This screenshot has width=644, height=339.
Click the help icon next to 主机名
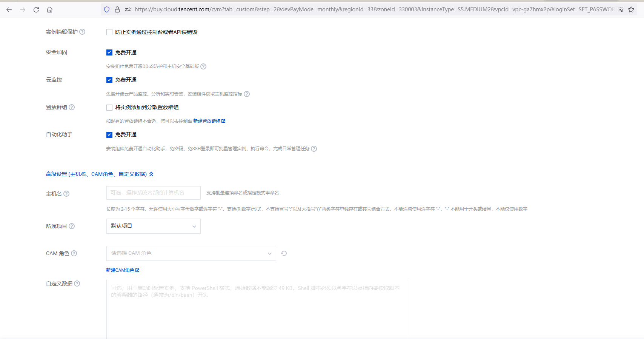pyautogui.click(x=66, y=194)
